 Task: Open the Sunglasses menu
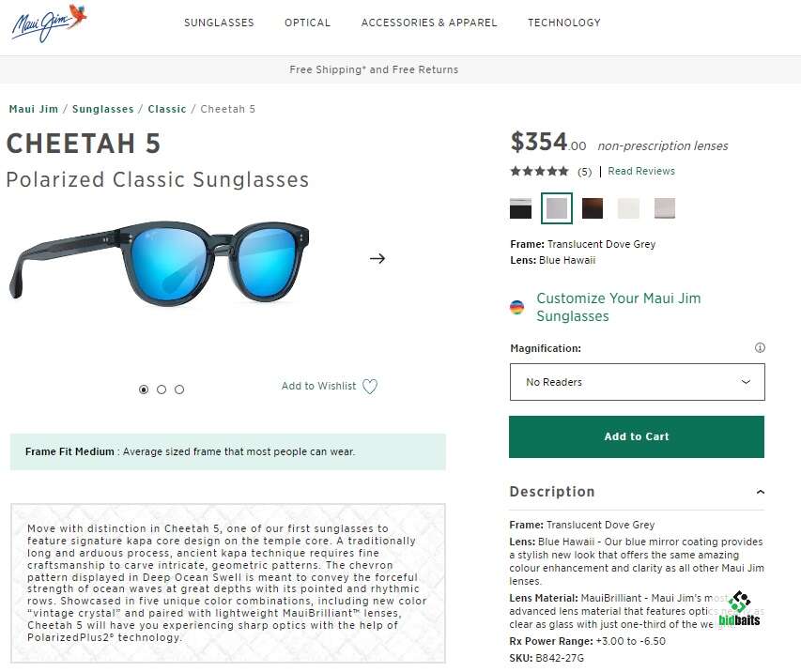219,23
